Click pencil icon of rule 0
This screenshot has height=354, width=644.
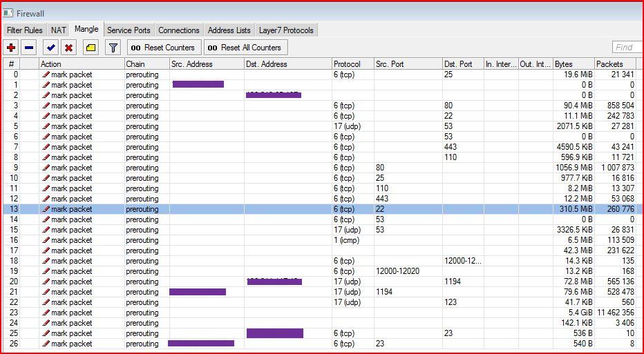point(46,75)
